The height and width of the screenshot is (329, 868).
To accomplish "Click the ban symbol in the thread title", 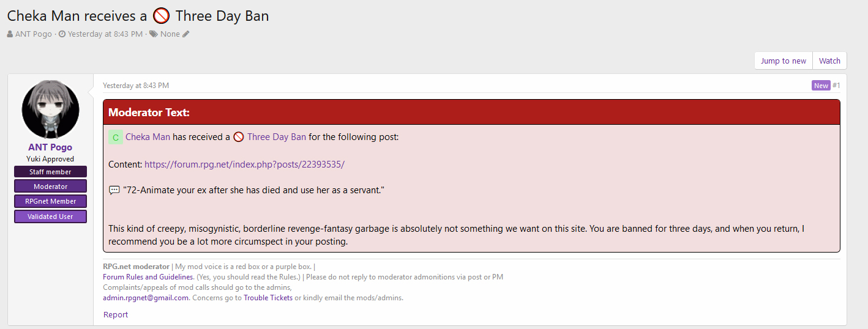I will point(161,16).
